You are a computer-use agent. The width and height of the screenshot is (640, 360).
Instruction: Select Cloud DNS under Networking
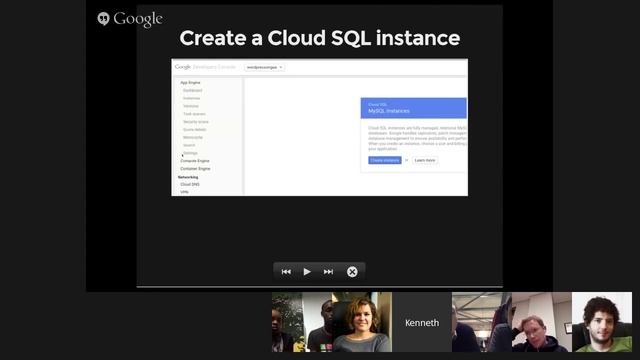tap(190, 184)
